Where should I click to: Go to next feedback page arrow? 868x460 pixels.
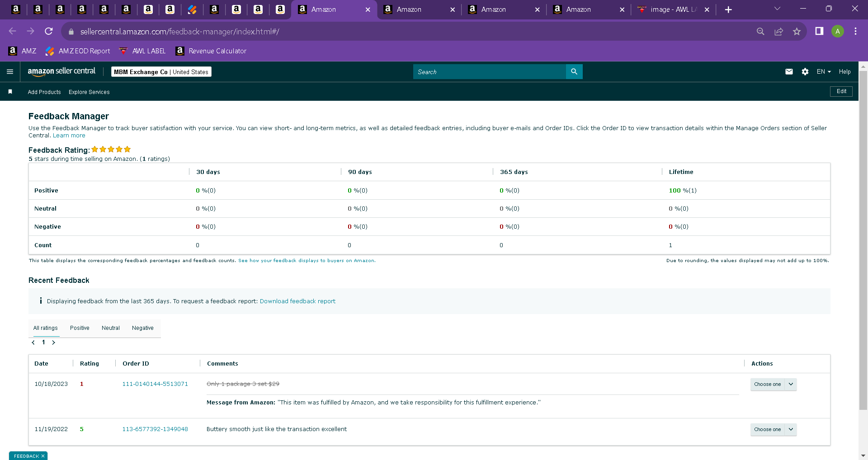point(53,343)
